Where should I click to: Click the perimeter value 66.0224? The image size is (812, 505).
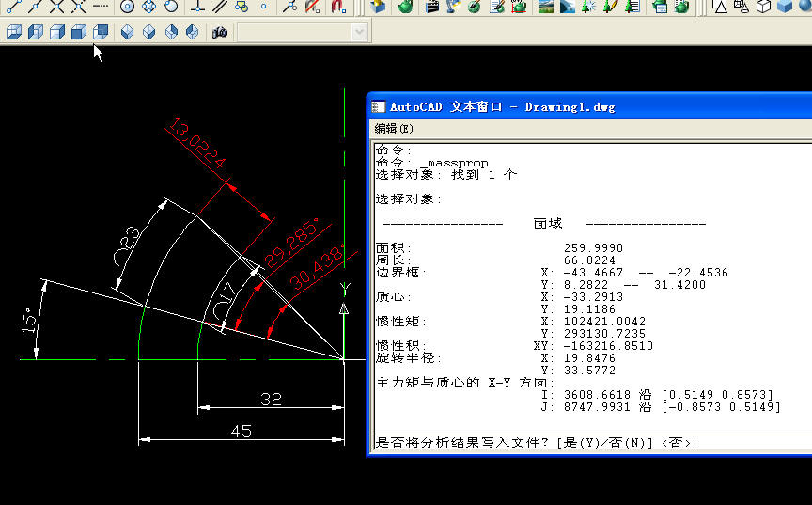(589, 260)
